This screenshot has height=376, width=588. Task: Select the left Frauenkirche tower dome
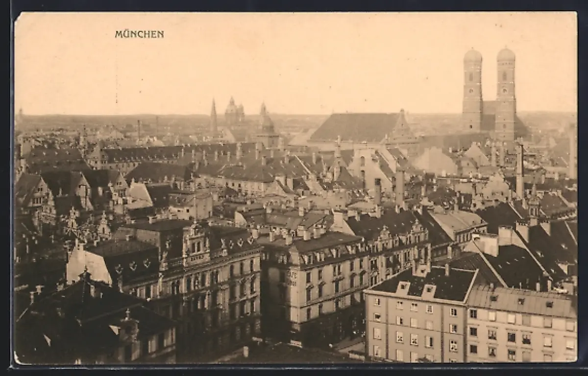[473, 55]
